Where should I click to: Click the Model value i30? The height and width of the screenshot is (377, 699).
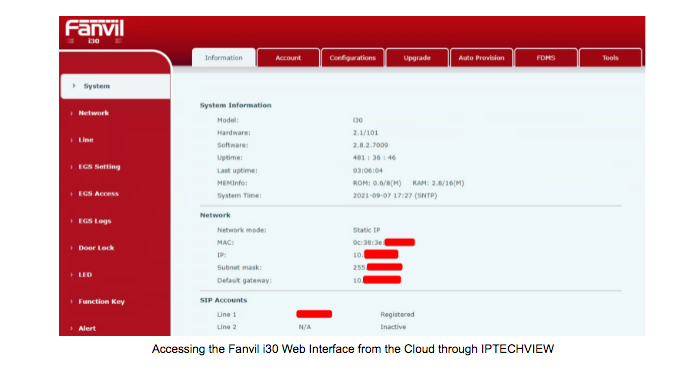click(x=358, y=120)
